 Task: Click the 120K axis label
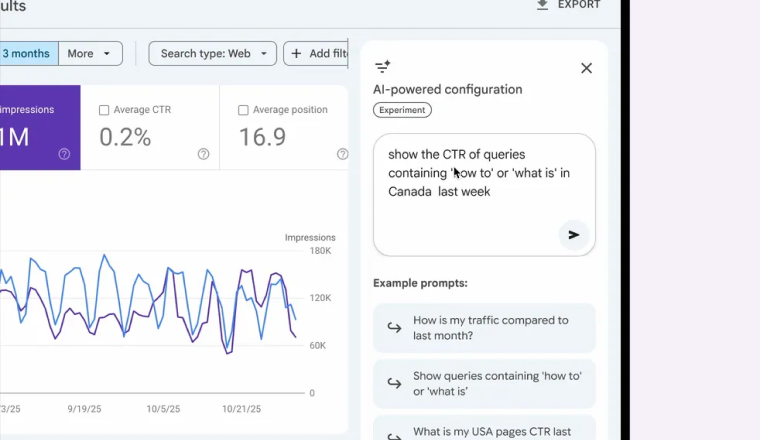pos(320,298)
